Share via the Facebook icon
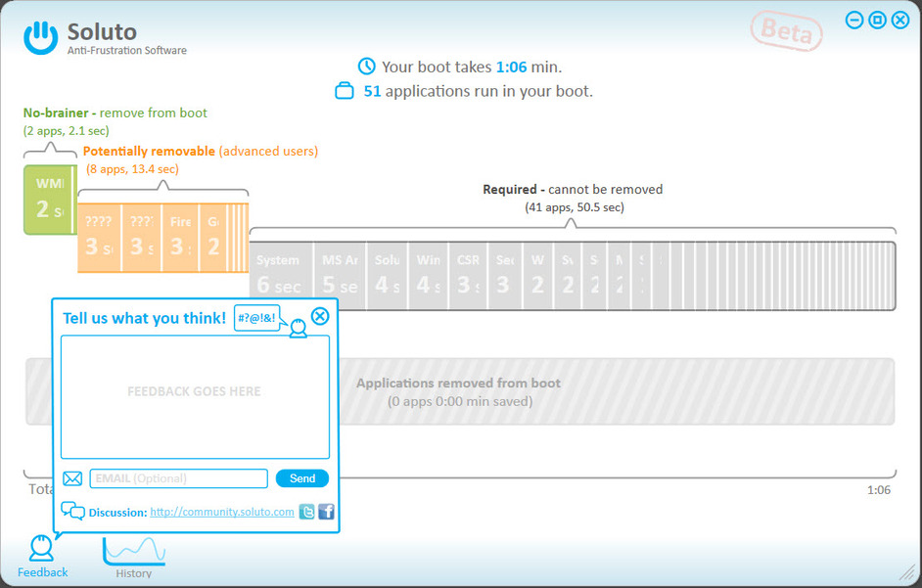Image resolution: width=922 pixels, height=588 pixels. (326, 512)
